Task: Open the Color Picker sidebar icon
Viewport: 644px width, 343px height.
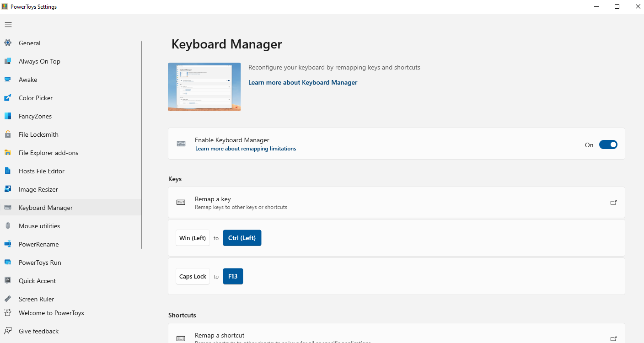Action: pyautogui.click(x=8, y=98)
